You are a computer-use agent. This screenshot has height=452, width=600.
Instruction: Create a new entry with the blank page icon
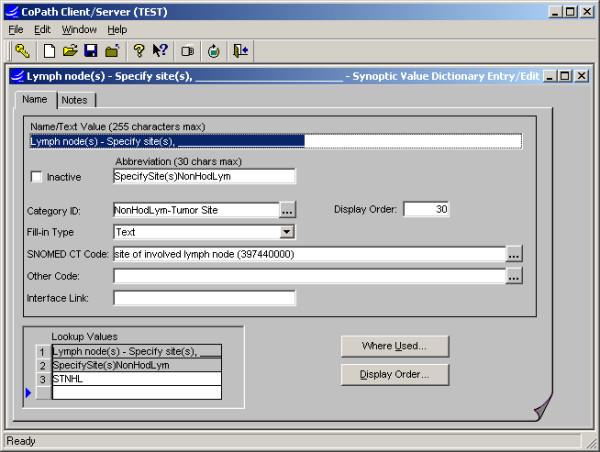pos(48,50)
